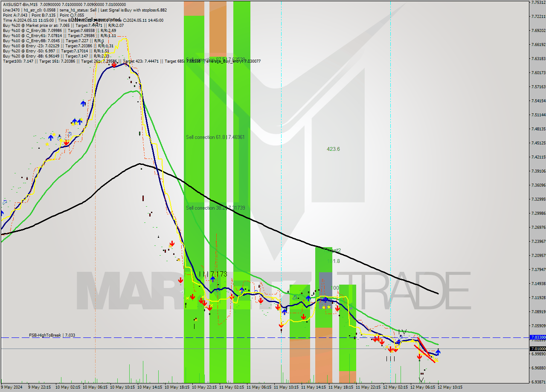The width and height of the screenshot is (546, 392).
Task: Click the 423.6 Fibonacci target label
Action: point(333,149)
